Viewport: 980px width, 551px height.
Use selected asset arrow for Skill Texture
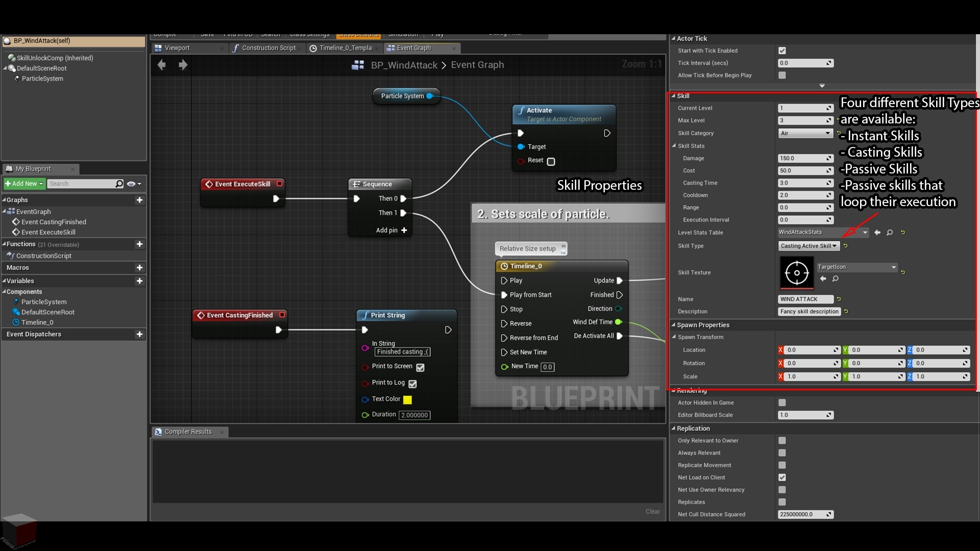click(823, 279)
